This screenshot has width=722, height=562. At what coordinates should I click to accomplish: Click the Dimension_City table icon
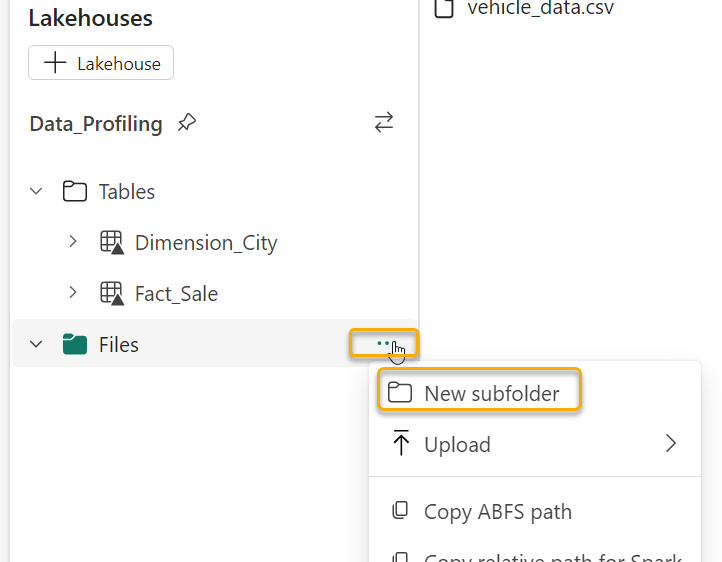point(111,243)
